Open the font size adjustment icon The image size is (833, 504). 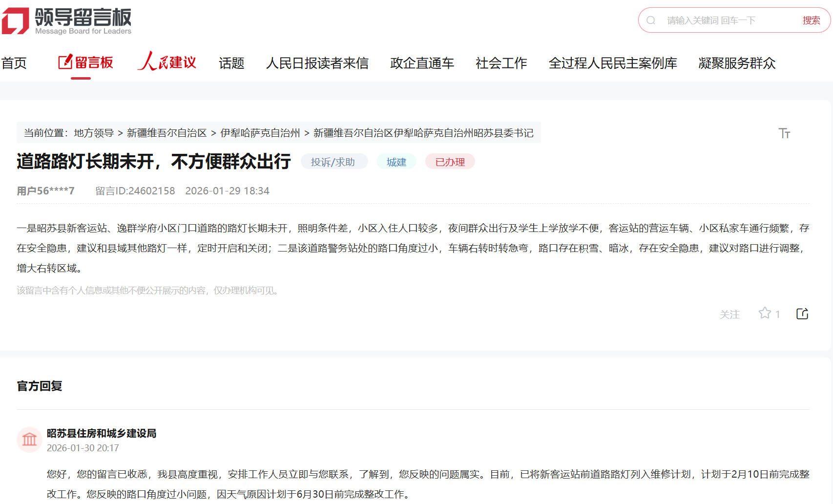(x=784, y=133)
